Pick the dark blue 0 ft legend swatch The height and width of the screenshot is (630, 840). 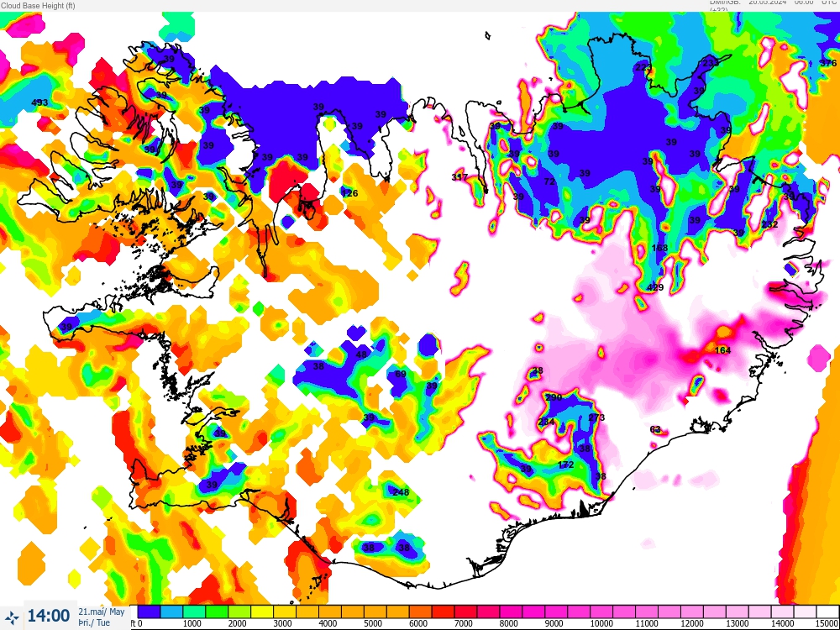(x=149, y=612)
